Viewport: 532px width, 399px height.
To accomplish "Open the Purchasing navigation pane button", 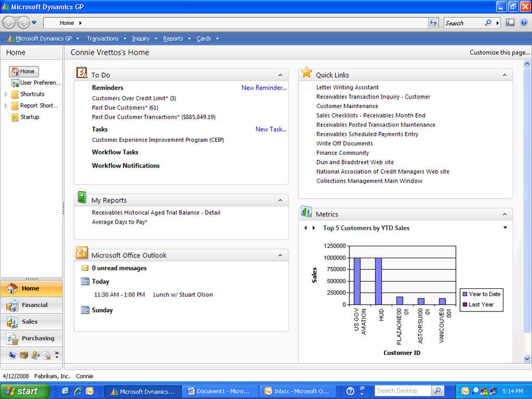I will pos(31,338).
